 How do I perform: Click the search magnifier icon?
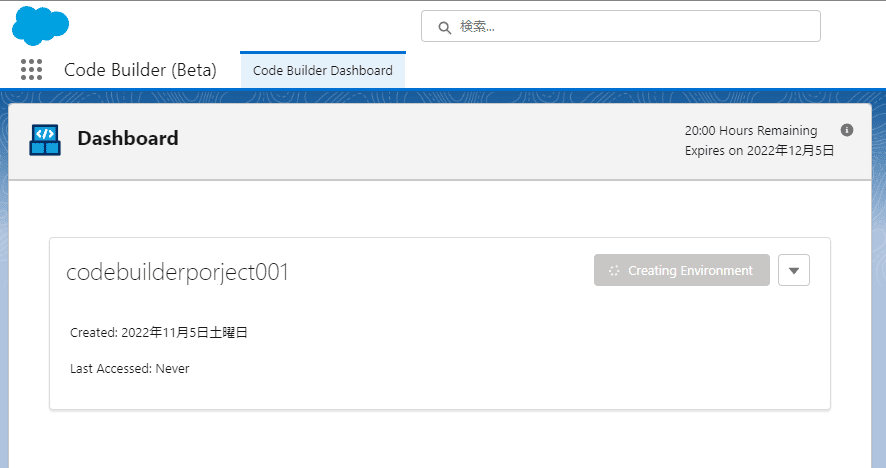coord(445,28)
